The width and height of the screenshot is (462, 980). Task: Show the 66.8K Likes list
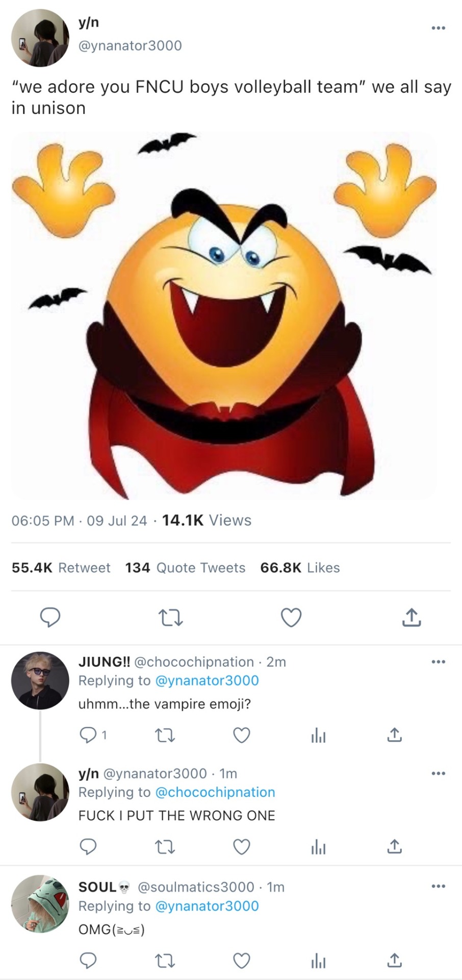click(300, 568)
